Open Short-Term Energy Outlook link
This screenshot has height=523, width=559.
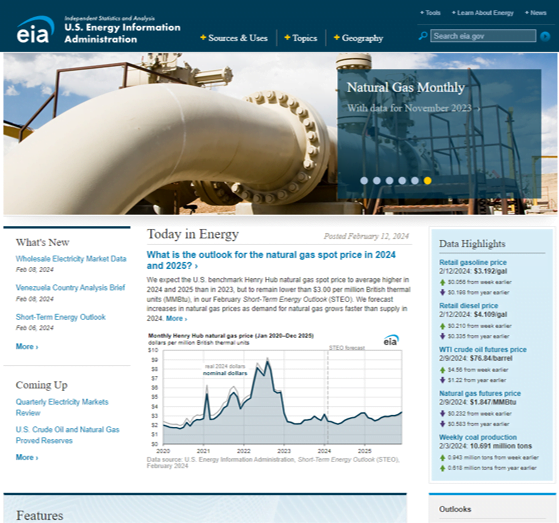(x=61, y=317)
